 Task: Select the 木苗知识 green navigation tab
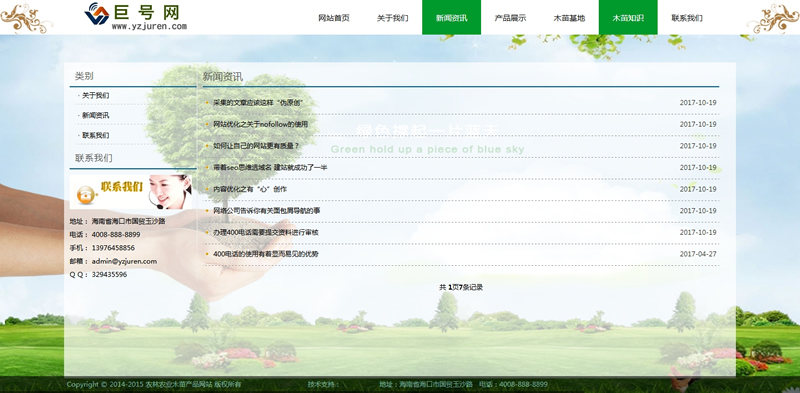tap(628, 17)
